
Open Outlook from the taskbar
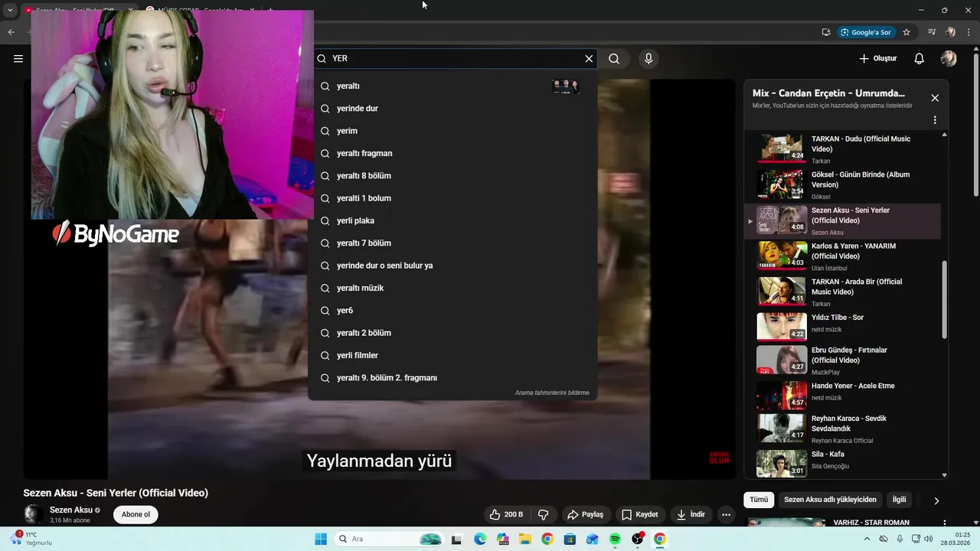592,539
